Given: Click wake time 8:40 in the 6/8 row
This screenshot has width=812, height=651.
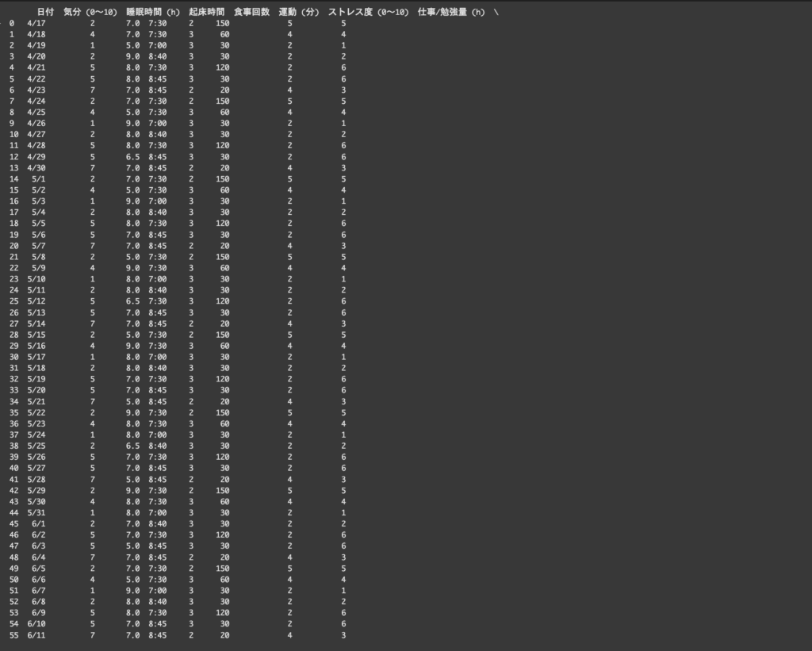Looking at the screenshot, I should tap(158, 602).
